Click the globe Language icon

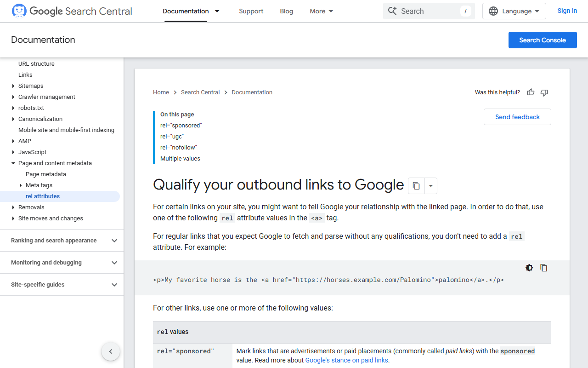(x=493, y=11)
